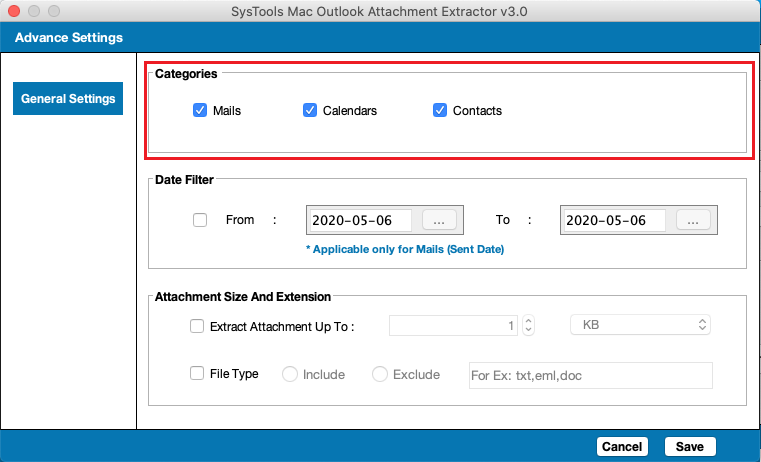Click the attachment size number field

click(x=453, y=325)
